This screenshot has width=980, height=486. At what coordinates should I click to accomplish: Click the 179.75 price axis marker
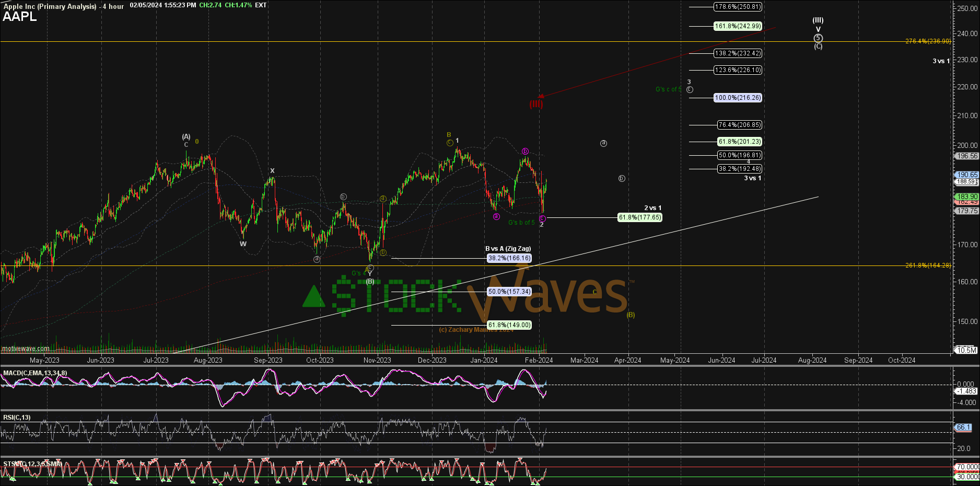coord(966,211)
